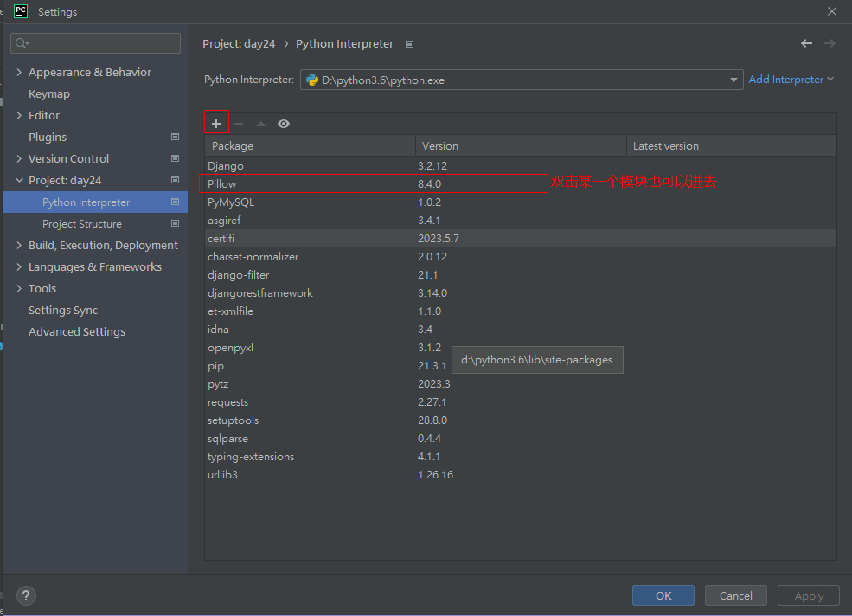Image resolution: width=852 pixels, height=616 pixels.
Task: Click the project-level icon beside Plugins
Action: [x=175, y=137]
